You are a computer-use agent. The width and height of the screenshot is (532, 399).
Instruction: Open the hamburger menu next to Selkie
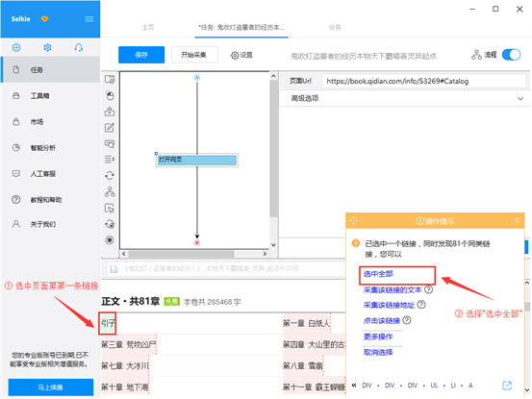click(x=89, y=19)
